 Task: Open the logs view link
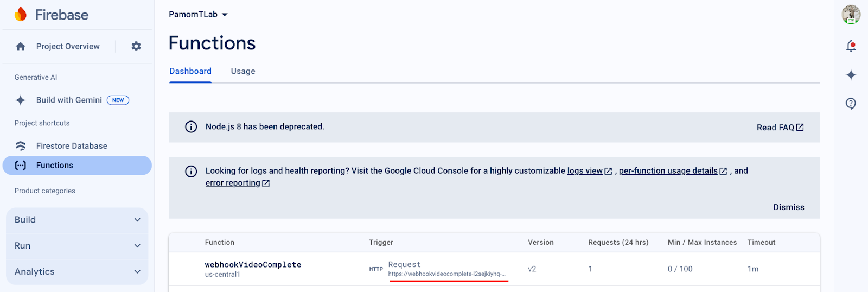pos(585,171)
